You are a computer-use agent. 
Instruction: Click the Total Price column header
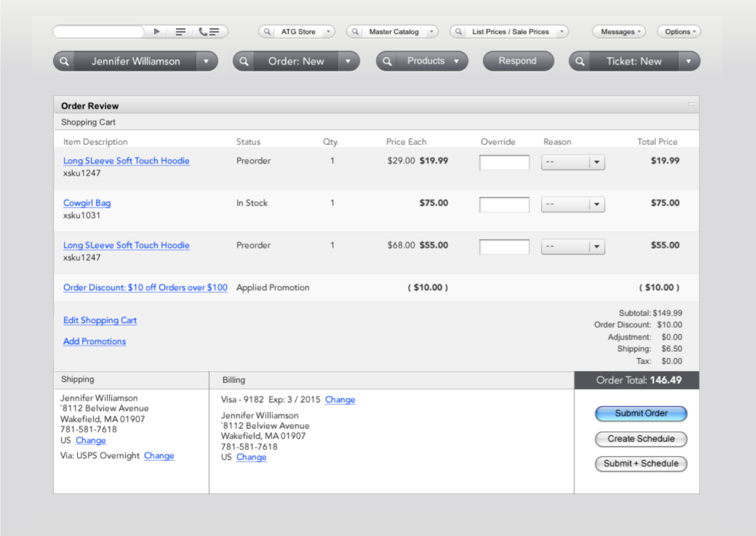click(657, 142)
